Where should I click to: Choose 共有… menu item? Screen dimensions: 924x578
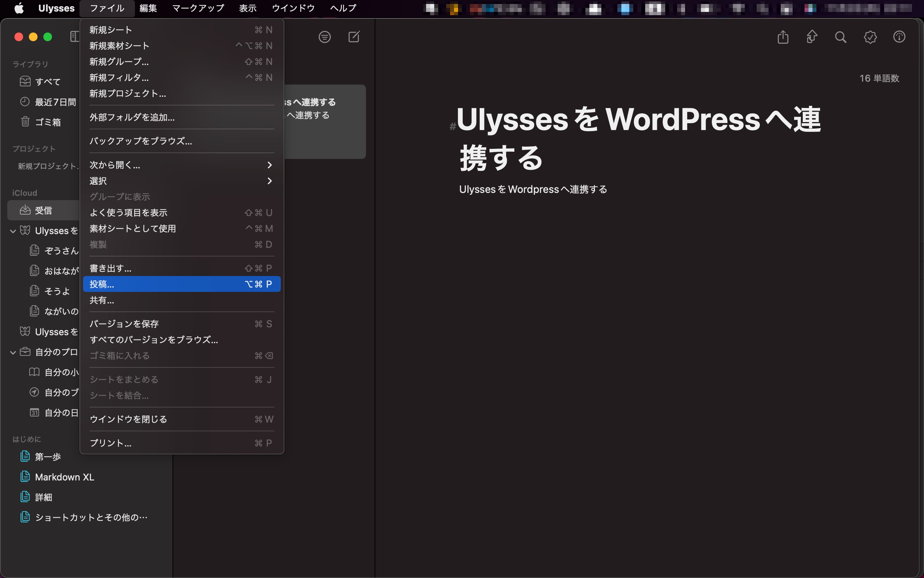182,300
